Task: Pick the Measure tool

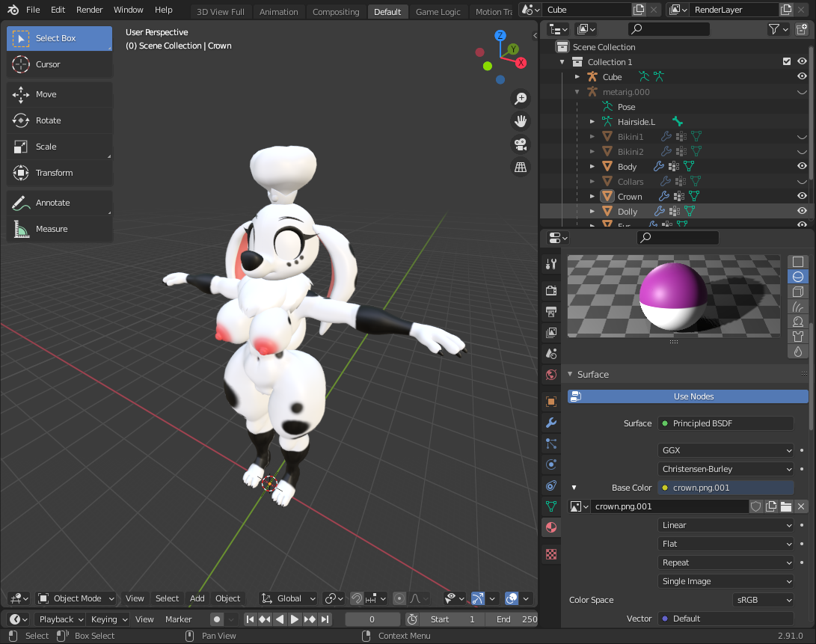Action: (60, 229)
